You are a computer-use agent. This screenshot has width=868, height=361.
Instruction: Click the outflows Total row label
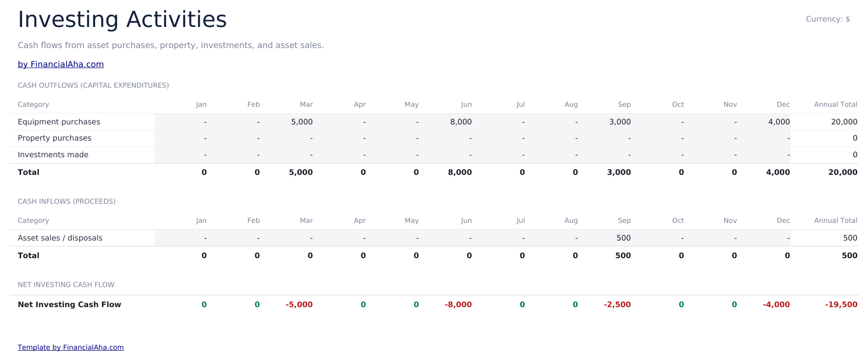(x=28, y=172)
